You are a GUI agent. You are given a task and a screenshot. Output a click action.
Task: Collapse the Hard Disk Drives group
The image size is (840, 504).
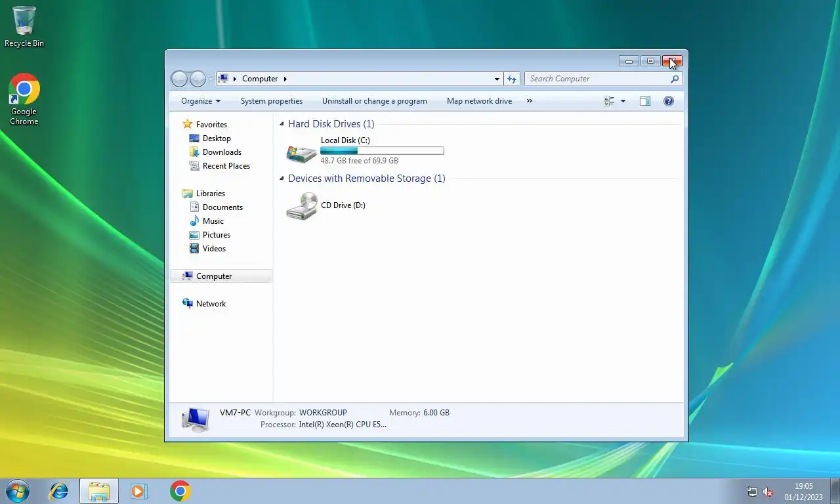pyautogui.click(x=282, y=124)
